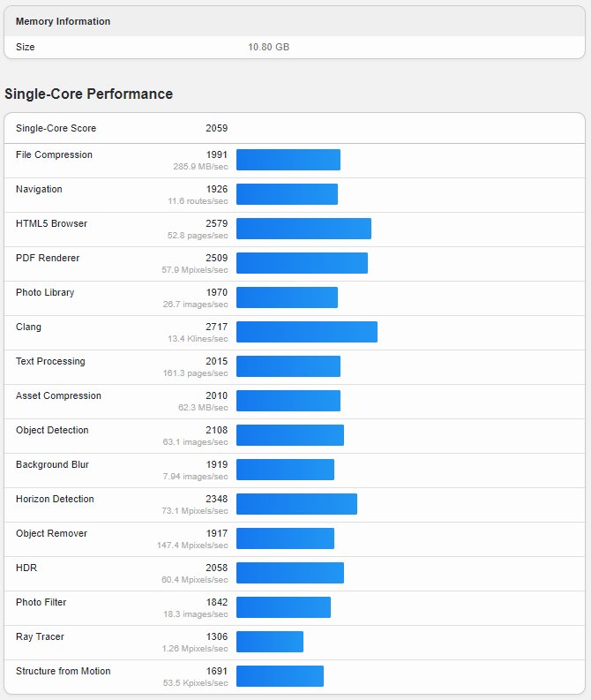This screenshot has width=591, height=700.
Task: Click the Text Processing score 2015
Action: coord(216,361)
